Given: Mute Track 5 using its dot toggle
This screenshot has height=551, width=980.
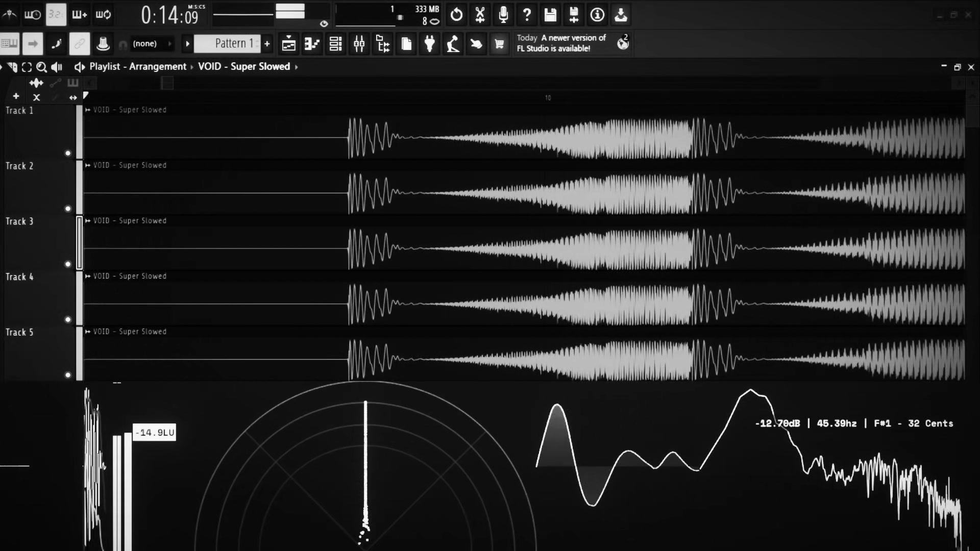Looking at the screenshot, I should click(68, 375).
